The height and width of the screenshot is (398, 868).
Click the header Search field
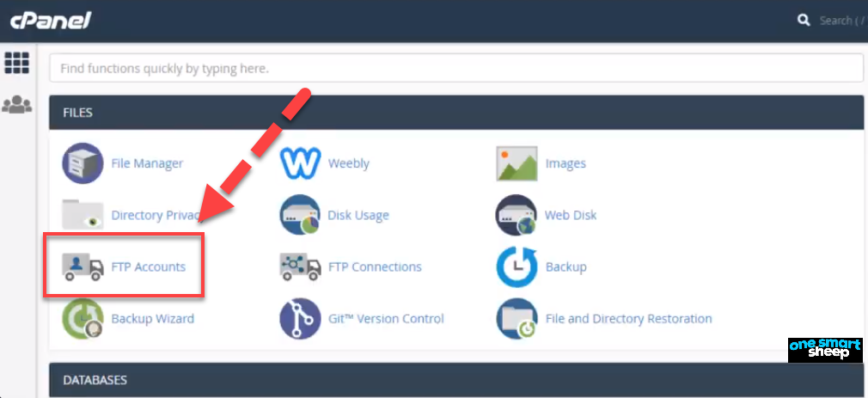click(842, 21)
